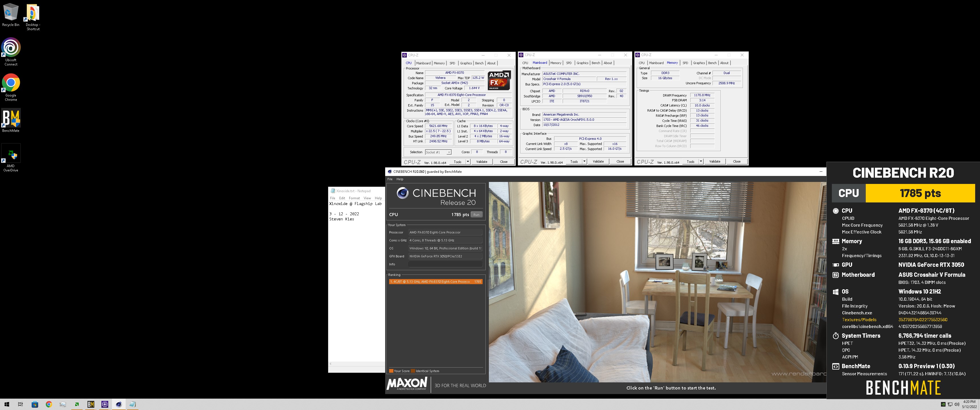Switch to Notepad via its taskbar icon
980x410 pixels.
point(132,404)
